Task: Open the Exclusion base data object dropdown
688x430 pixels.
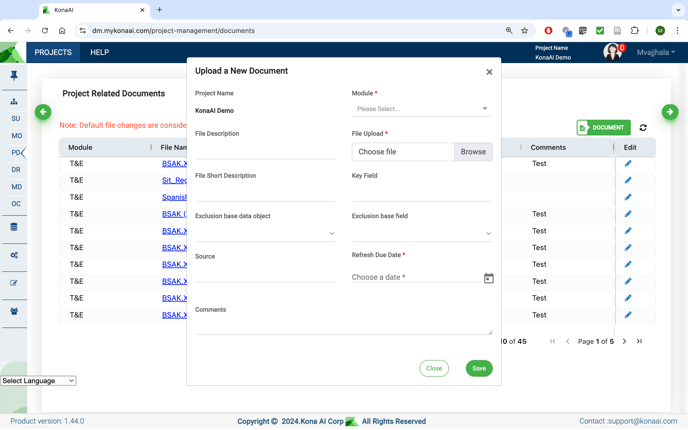Action: click(x=265, y=233)
